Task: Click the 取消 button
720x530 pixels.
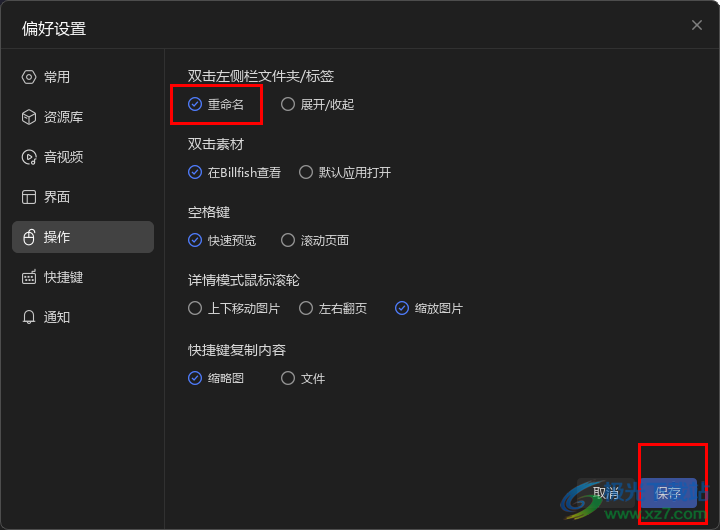Action: (606, 493)
